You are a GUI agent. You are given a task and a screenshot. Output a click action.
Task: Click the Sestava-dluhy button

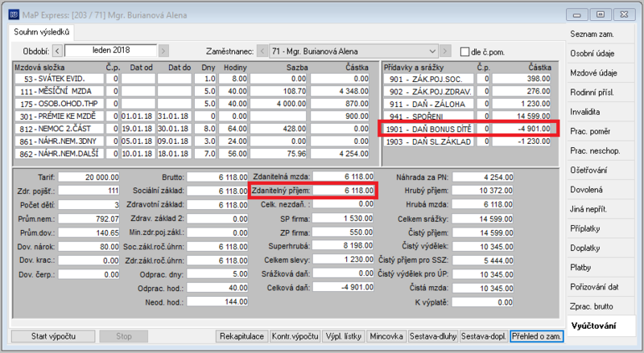coord(433,336)
